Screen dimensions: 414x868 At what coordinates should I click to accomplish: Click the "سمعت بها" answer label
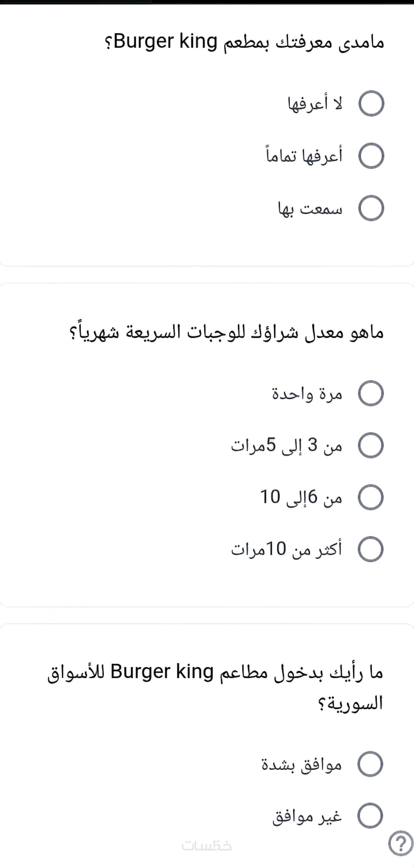point(310,209)
